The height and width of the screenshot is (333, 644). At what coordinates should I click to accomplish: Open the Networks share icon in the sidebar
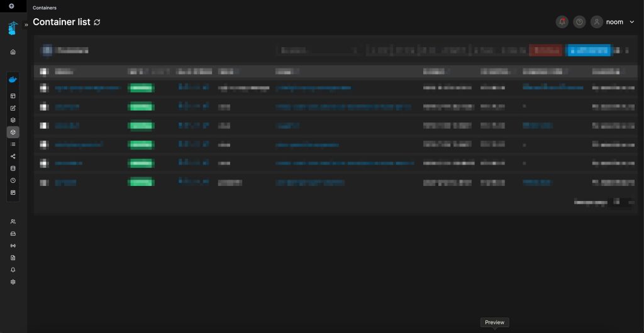[13, 156]
